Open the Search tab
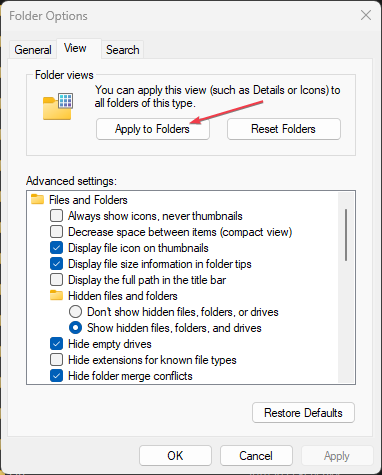The width and height of the screenshot is (382, 475). pos(122,50)
